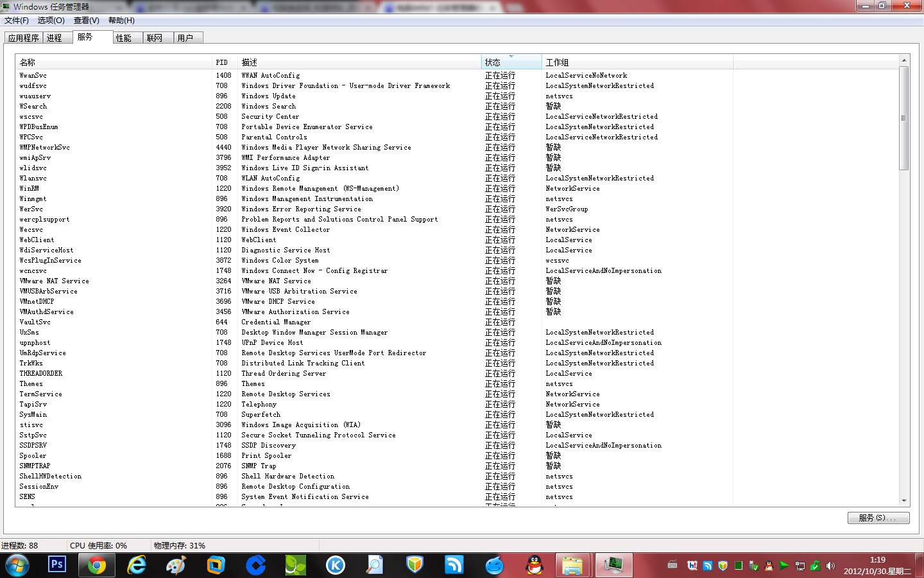
Task: Open the Paint palette icon in taskbar
Action: click(176, 565)
